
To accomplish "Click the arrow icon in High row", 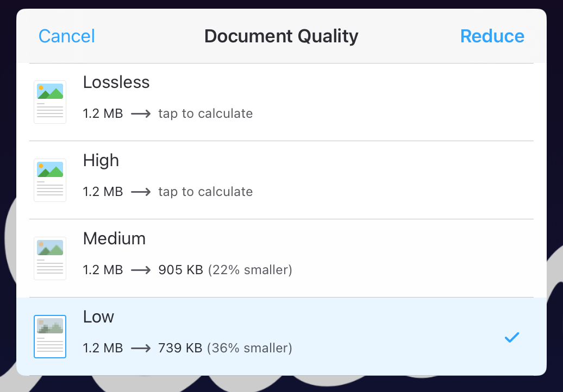I will pos(141,192).
